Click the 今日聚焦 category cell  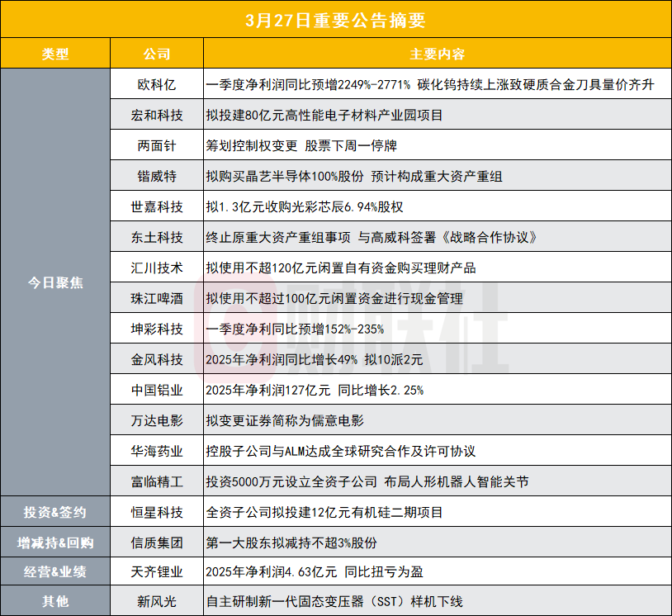tap(55, 282)
